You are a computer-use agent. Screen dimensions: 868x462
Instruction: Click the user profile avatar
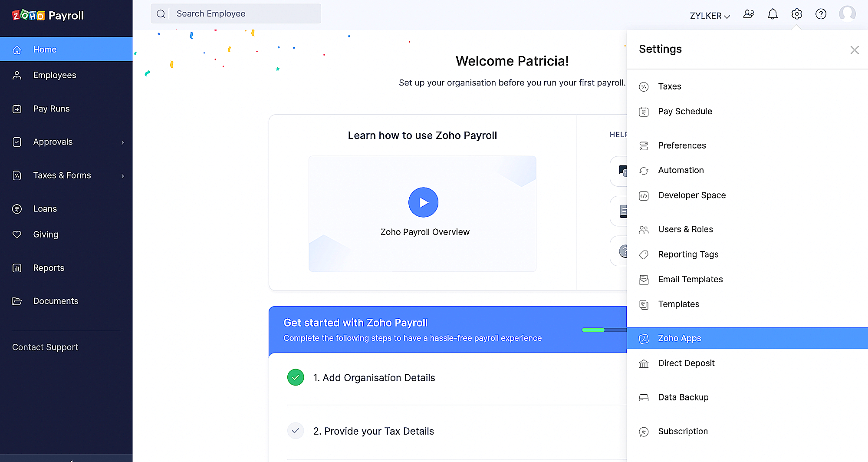pos(847,14)
